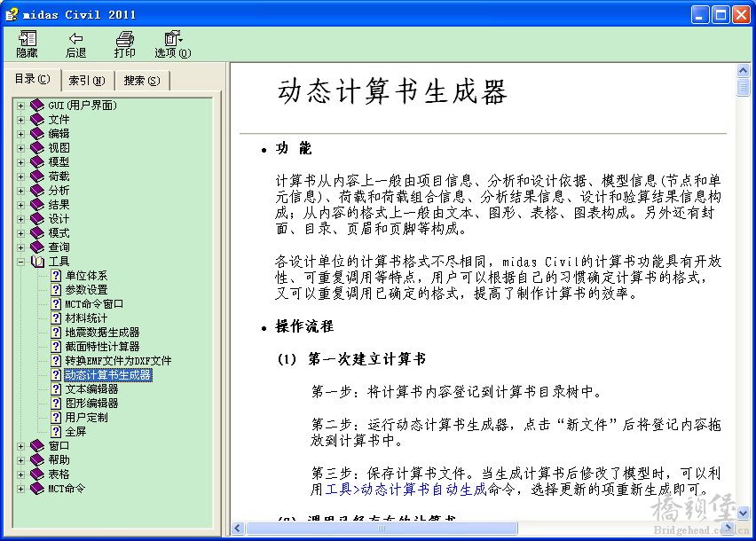Image resolution: width=756 pixels, height=541 pixels.
Task: Click the book icon beside 编辑
Action: (37, 133)
